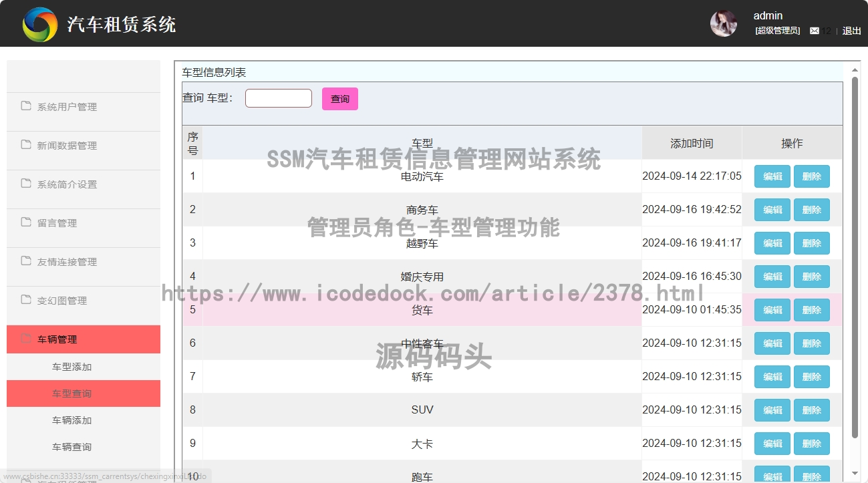
Task: Click the 退出 logout link
Action: point(852,31)
